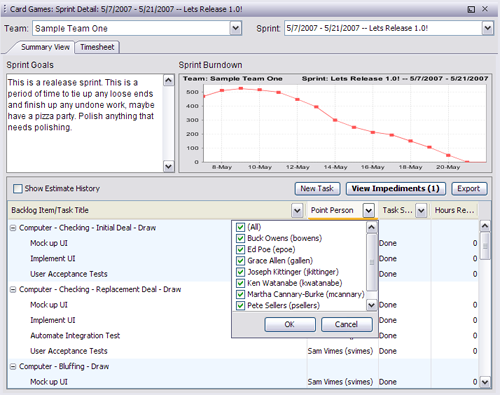Click OK in the filter popup

click(290, 324)
